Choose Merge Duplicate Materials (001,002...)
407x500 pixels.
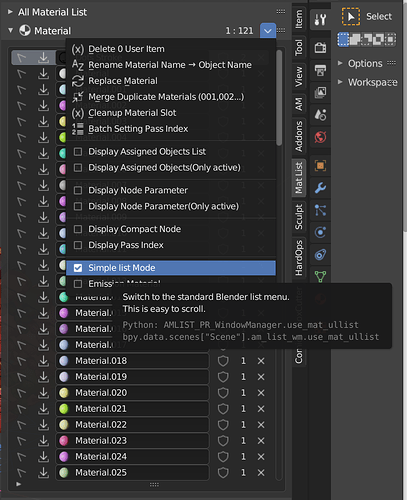point(171,97)
